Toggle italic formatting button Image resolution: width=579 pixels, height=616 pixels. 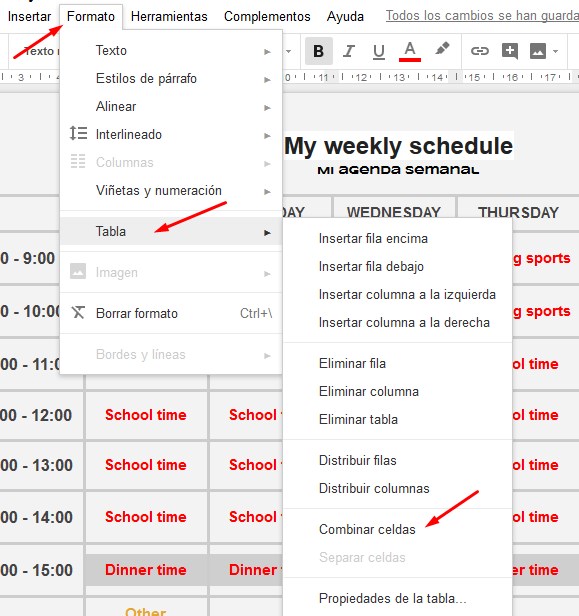click(x=349, y=51)
